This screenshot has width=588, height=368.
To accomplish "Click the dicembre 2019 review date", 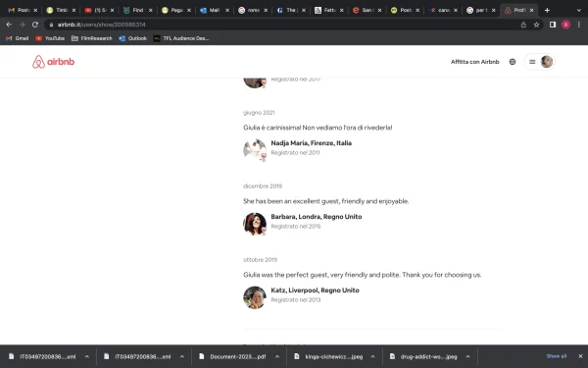I will pos(263,186).
